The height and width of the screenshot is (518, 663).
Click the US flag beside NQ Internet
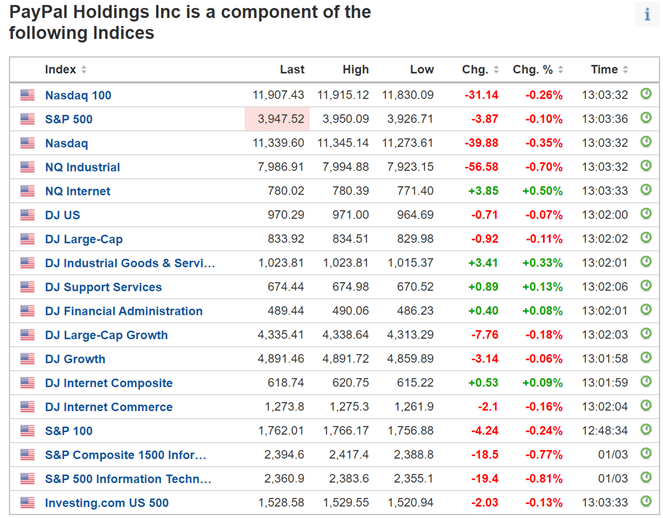(x=27, y=191)
